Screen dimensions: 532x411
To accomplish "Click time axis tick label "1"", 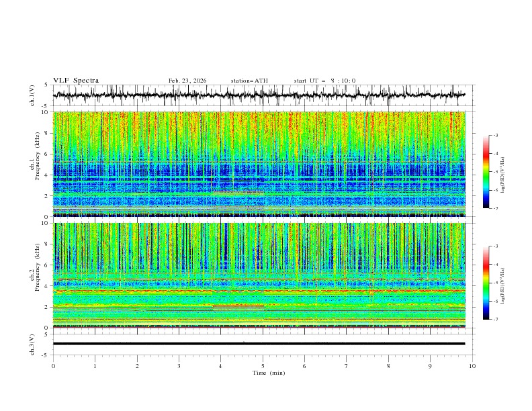I will (x=95, y=366).
